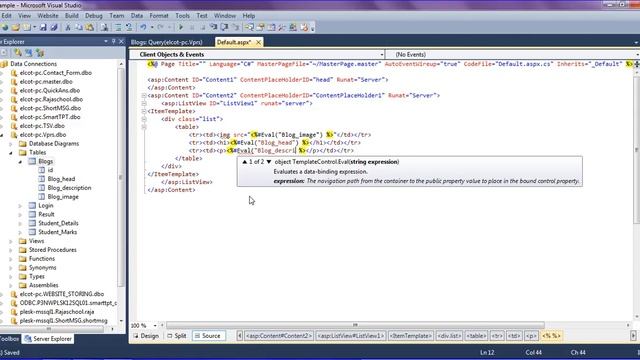Select the table breadcrumb tag
This screenshot has width=640, height=360.
point(476,336)
